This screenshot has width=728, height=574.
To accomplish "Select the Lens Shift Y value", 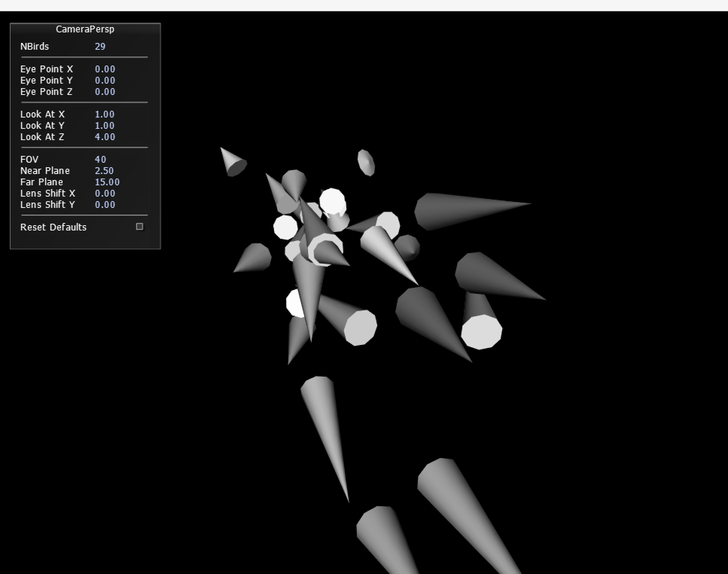I will pos(105,205).
